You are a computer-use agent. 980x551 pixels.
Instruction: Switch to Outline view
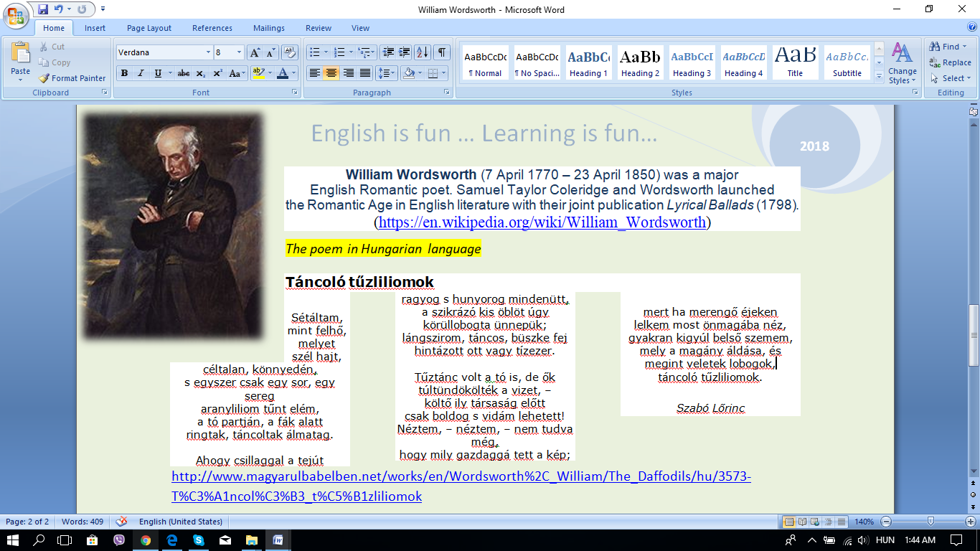(x=827, y=522)
